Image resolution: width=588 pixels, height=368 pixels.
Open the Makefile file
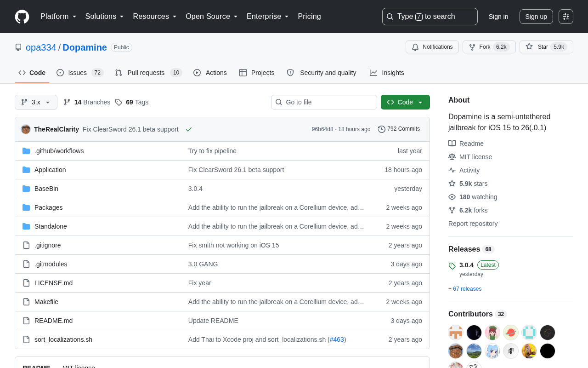pos(46,302)
